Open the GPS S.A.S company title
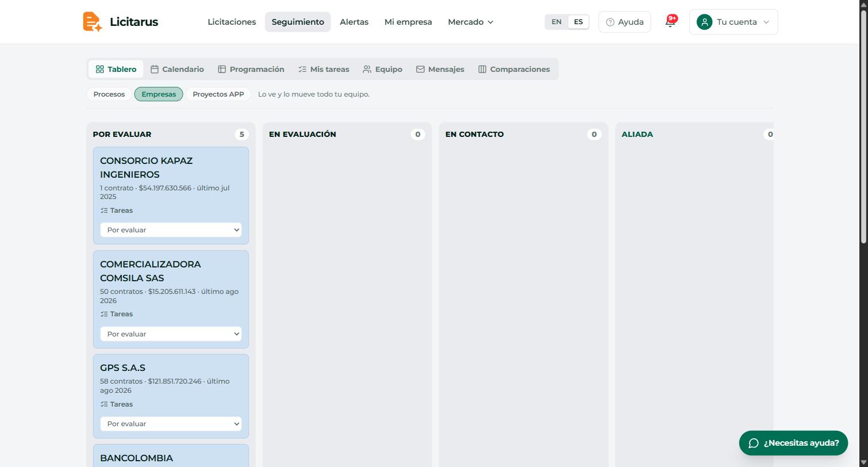 122,368
